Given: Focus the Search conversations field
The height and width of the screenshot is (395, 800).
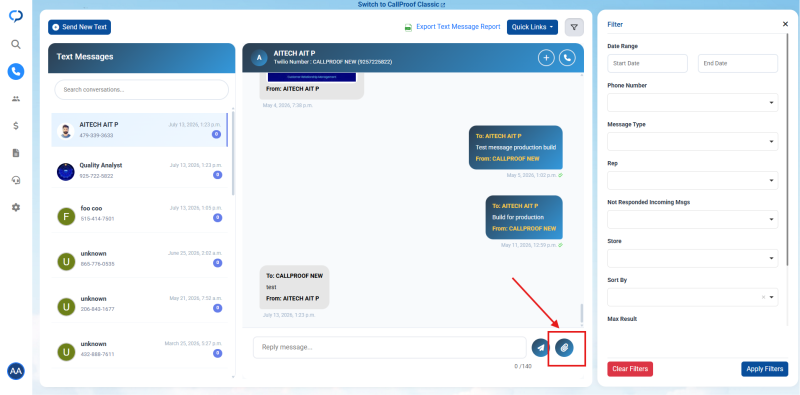Looking at the screenshot, I should pos(141,90).
